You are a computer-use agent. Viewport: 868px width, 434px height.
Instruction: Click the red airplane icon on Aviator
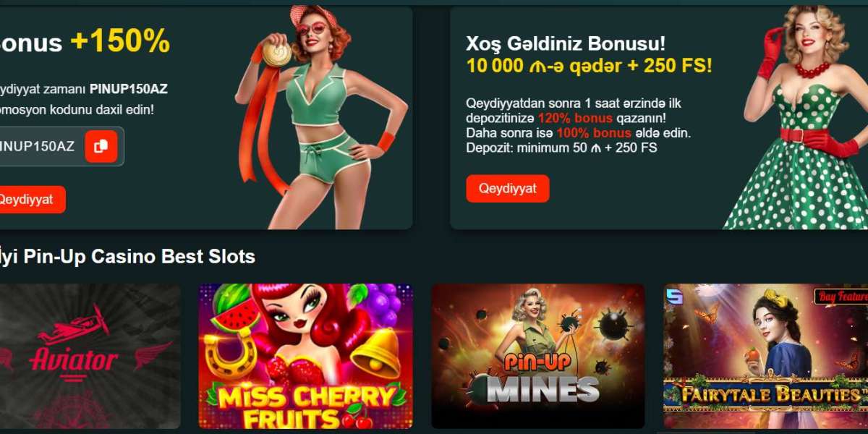[72, 325]
